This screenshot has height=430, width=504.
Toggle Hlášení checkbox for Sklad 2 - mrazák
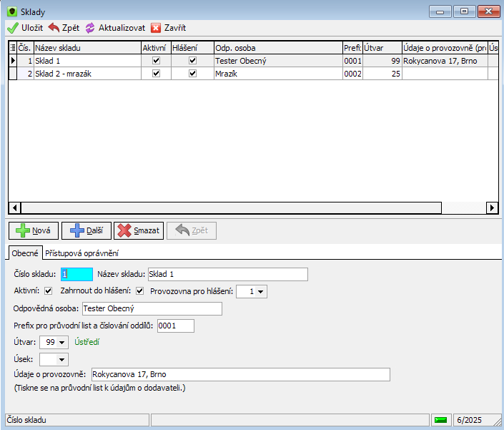click(192, 73)
